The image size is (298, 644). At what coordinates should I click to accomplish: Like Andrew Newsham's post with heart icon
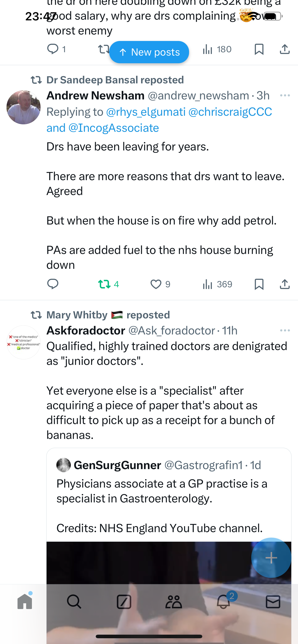click(156, 284)
